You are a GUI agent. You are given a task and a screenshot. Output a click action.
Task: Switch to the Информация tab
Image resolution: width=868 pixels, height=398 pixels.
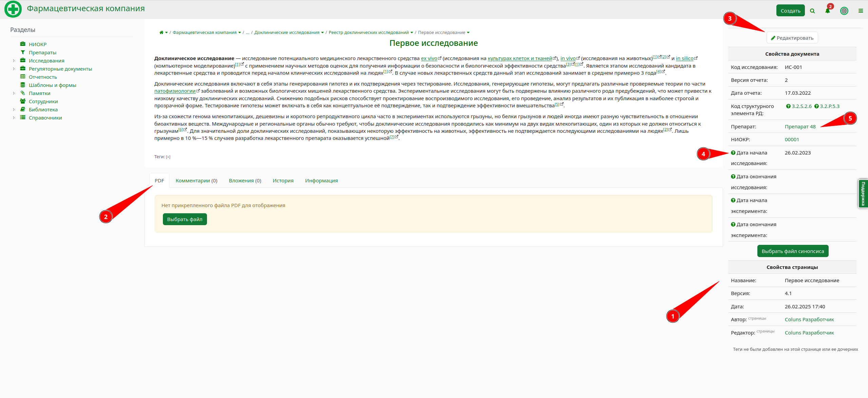[x=321, y=181]
